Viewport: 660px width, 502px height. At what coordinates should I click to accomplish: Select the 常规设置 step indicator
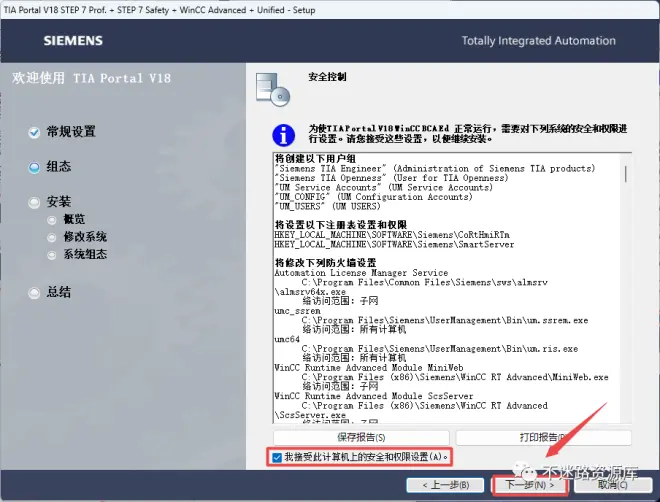point(35,133)
